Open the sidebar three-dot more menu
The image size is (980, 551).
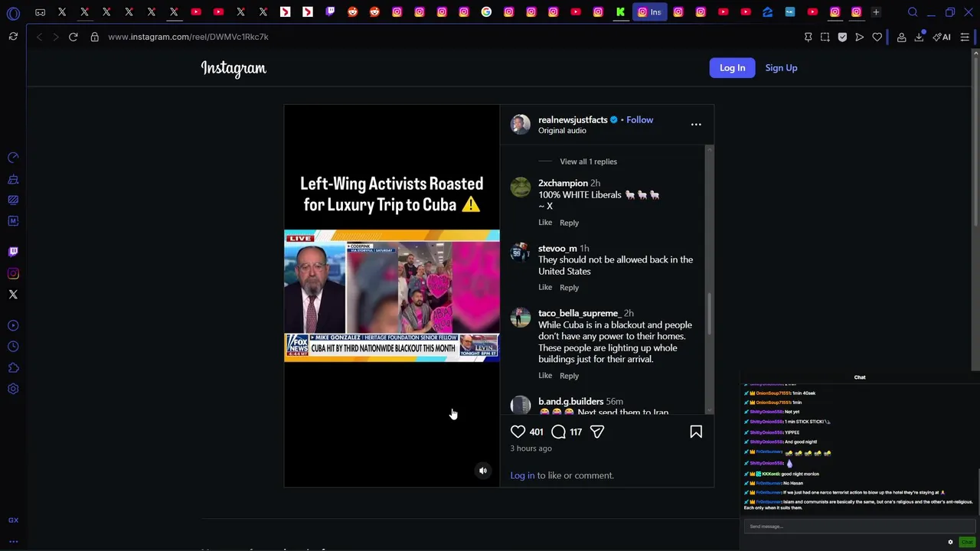point(13,541)
